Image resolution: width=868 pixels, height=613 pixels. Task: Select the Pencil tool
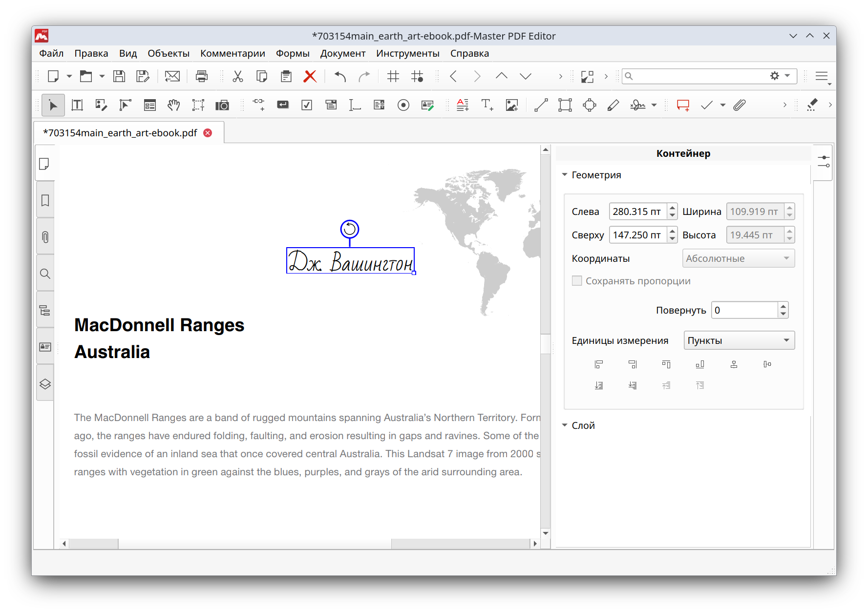614,105
